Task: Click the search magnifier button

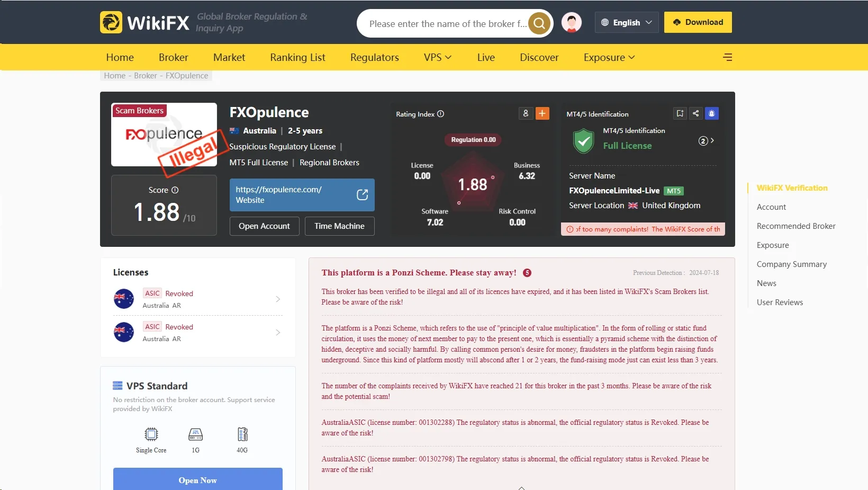Action: pyautogui.click(x=539, y=23)
